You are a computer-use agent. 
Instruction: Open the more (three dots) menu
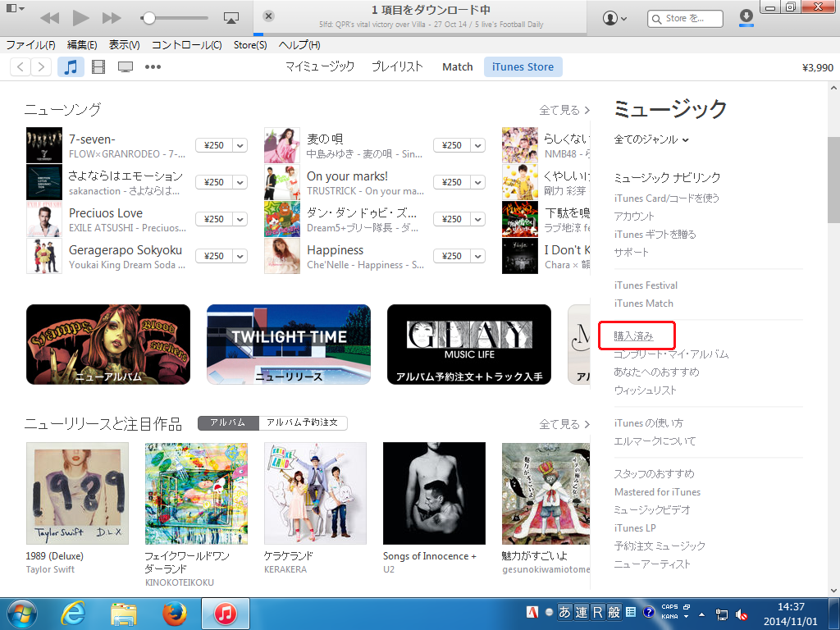(x=153, y=67)
